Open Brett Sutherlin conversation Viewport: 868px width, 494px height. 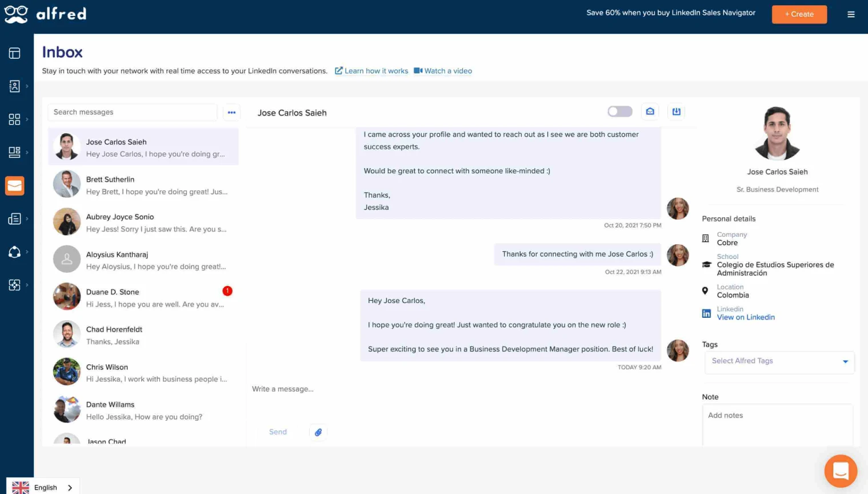coord(143,185)
